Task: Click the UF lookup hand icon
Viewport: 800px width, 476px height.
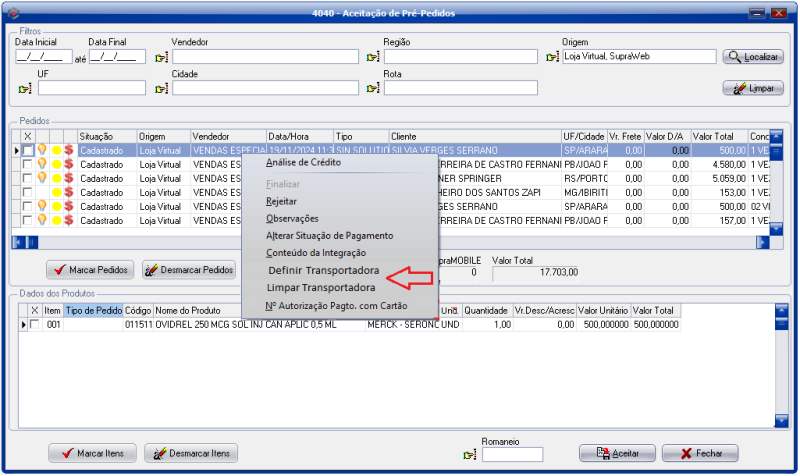Action: click(x=26, y=89)
